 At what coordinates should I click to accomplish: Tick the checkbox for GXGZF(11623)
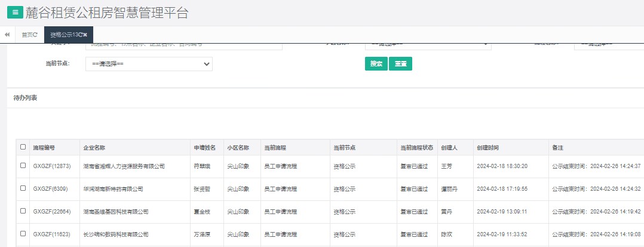point(23,234)
